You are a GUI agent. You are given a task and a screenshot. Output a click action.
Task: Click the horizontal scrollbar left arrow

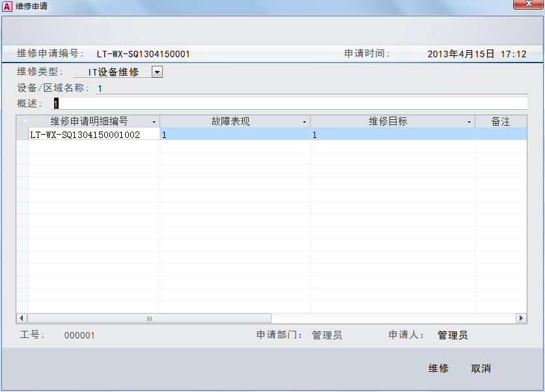(x=21, y=318)
